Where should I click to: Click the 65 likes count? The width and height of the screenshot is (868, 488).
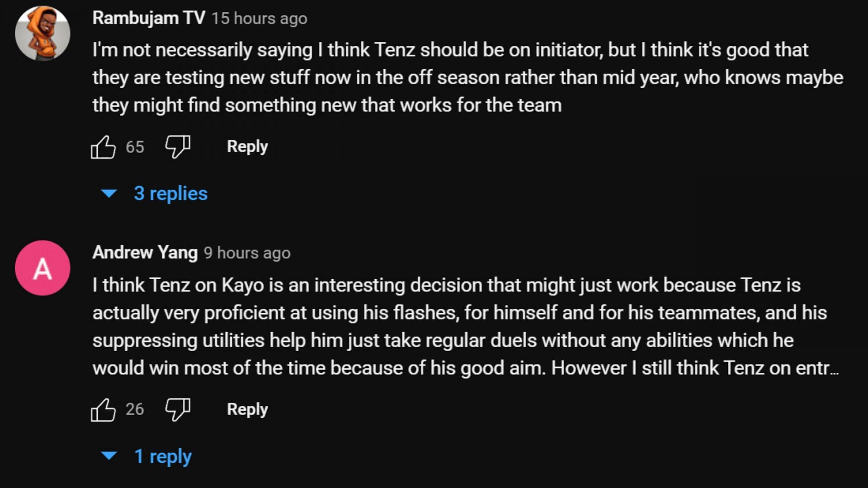pos(135,147)
